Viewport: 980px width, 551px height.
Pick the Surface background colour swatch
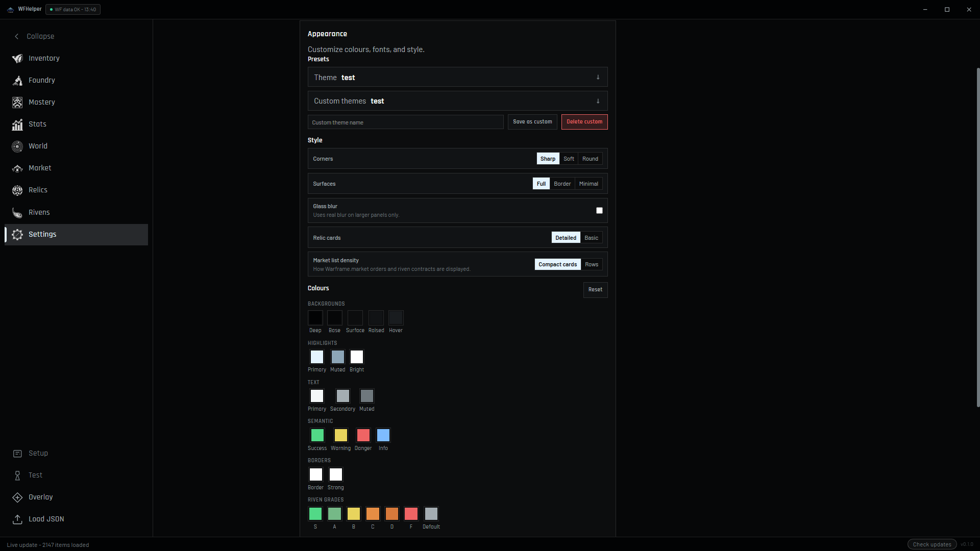(355, 318)
